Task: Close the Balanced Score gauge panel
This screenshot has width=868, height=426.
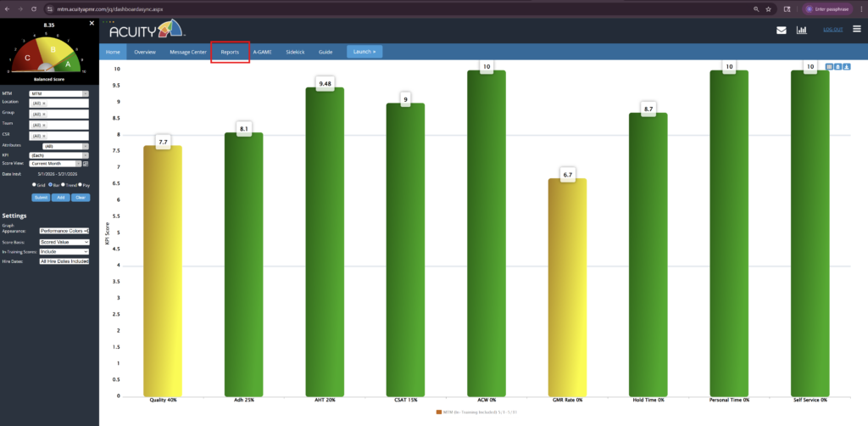Action: pyautogui.click(x=92, y=23)
